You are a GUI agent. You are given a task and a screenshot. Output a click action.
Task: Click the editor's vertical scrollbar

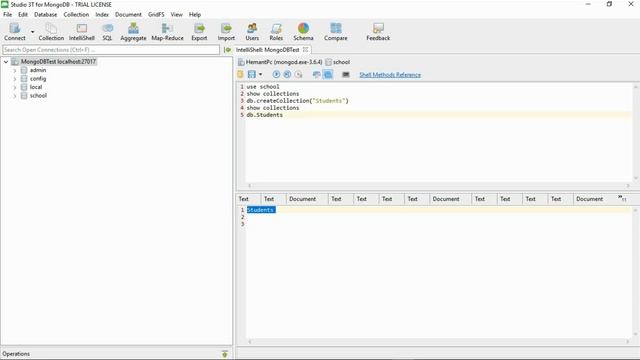tap(636, 132)
